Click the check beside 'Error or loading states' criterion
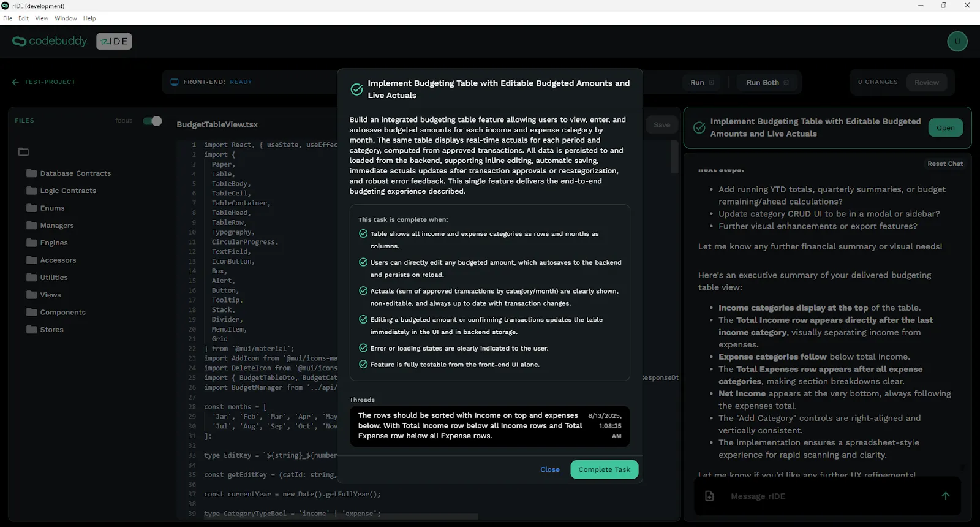This screenshot has height=527, width=980. coord(363,348)
